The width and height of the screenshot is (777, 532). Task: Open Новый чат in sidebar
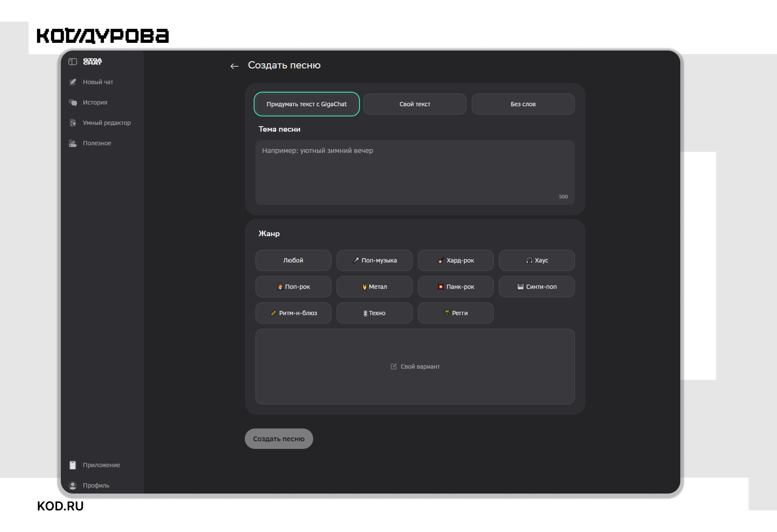tap(98, 82)
